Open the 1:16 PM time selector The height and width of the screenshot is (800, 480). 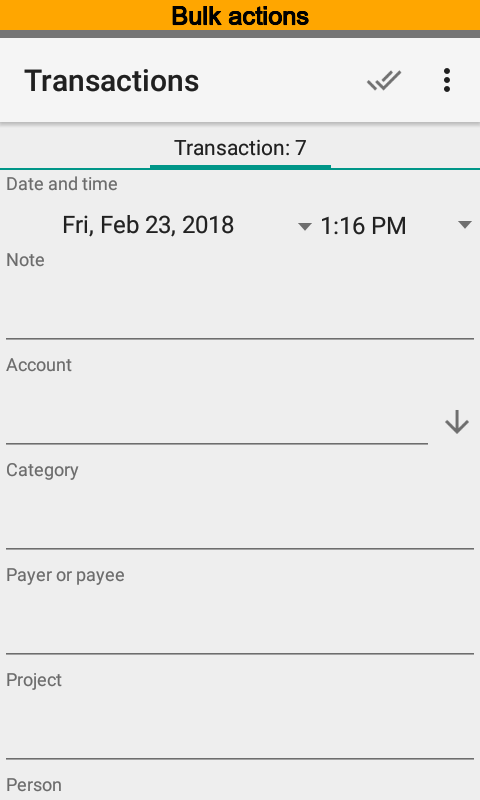[x=393, y=226]
